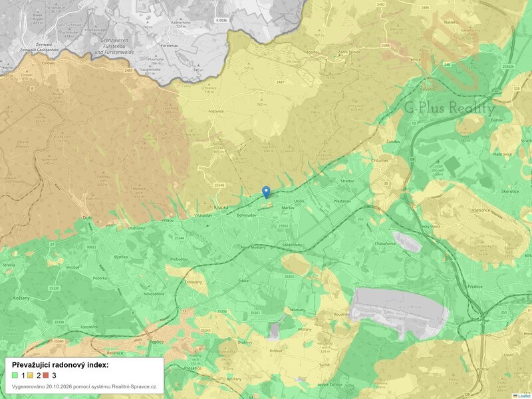
Task: Click the Předlice label
Action: 475,287
